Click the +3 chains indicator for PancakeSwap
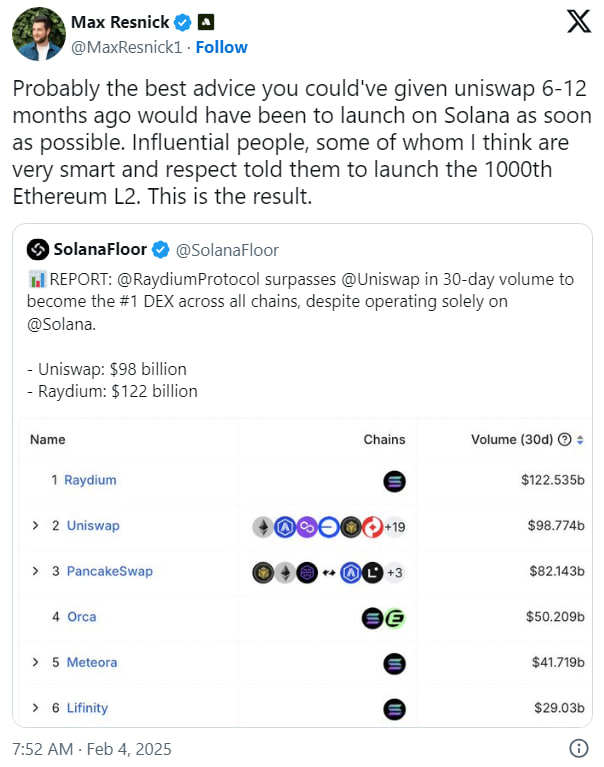Viewport: 604px width, 767px height. 394,572
